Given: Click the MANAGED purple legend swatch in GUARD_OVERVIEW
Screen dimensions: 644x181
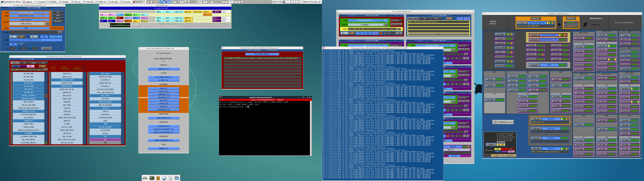Looking at the screenshot, I should (x=504, y=151).
